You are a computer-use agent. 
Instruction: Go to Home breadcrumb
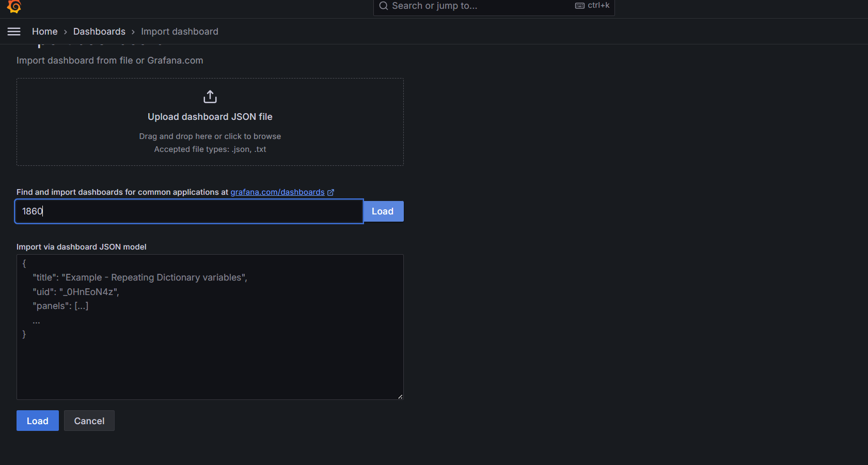point(45,32)
